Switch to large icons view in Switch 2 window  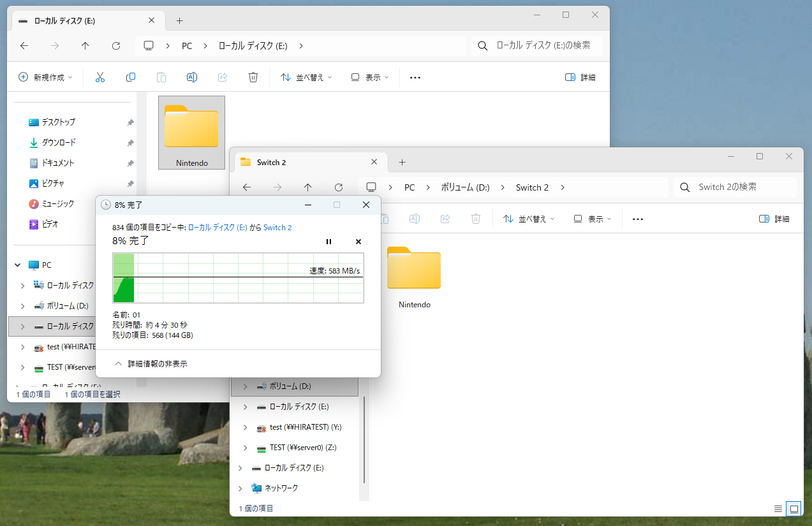[x=794, y=508]
